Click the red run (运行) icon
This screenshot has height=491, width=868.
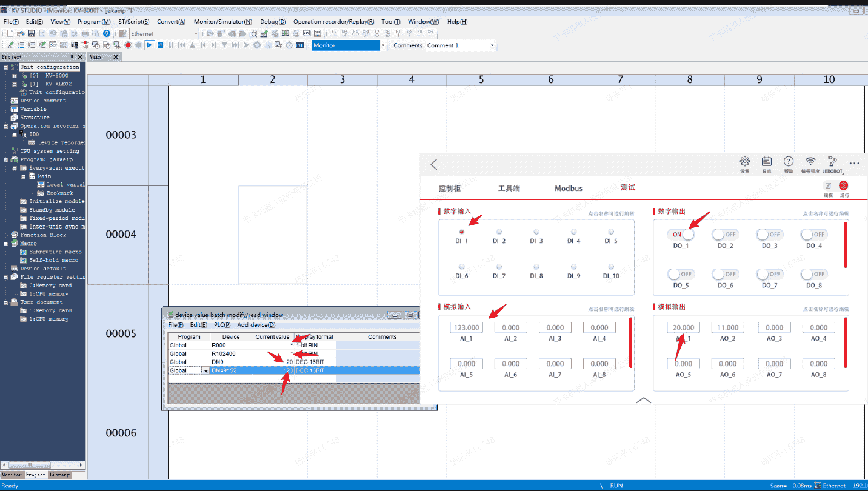(x=843, y=186)
